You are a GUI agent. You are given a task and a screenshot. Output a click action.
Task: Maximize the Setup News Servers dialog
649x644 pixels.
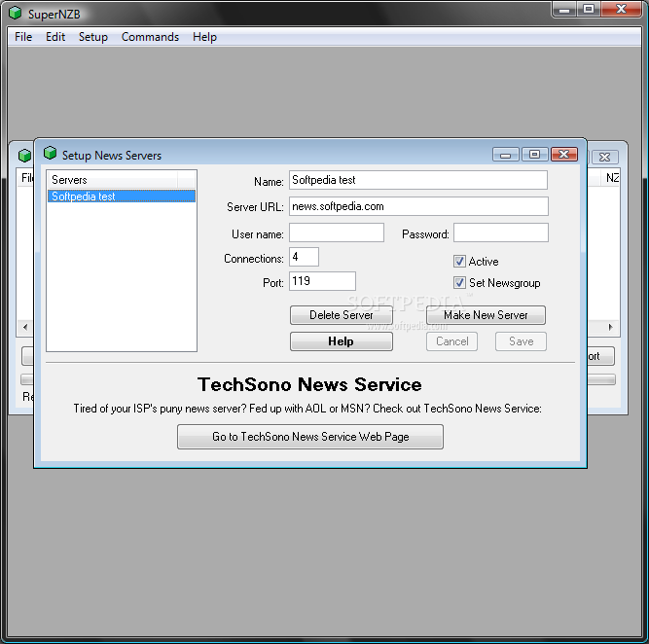pos(535,155)
